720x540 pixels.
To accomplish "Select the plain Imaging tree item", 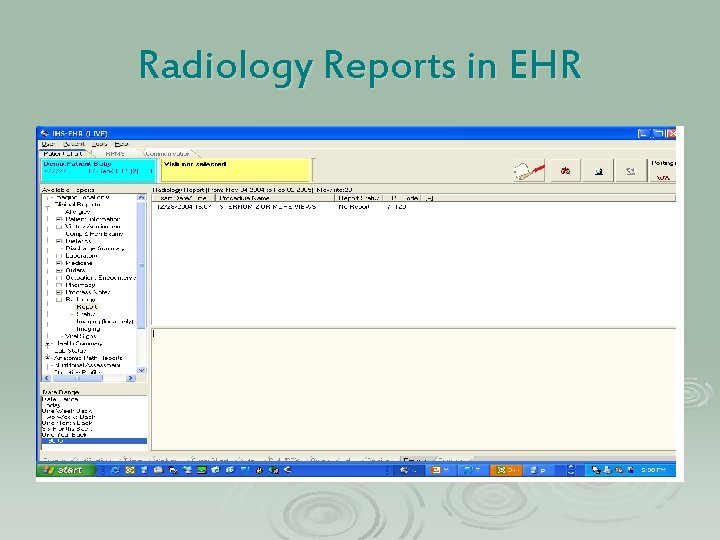I will (x=88, y=329).
